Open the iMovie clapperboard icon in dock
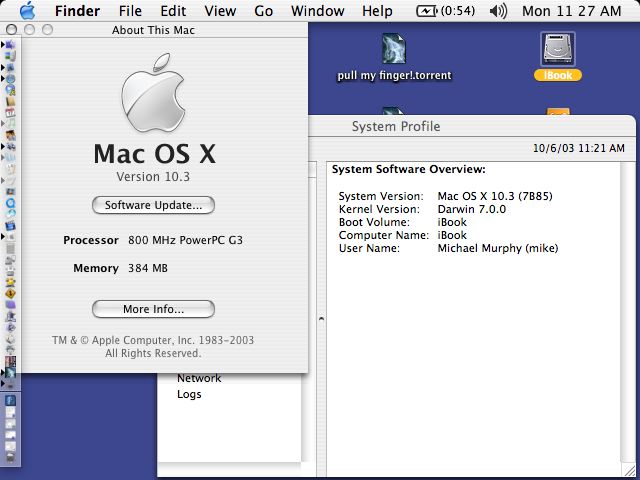 (10, 225)
